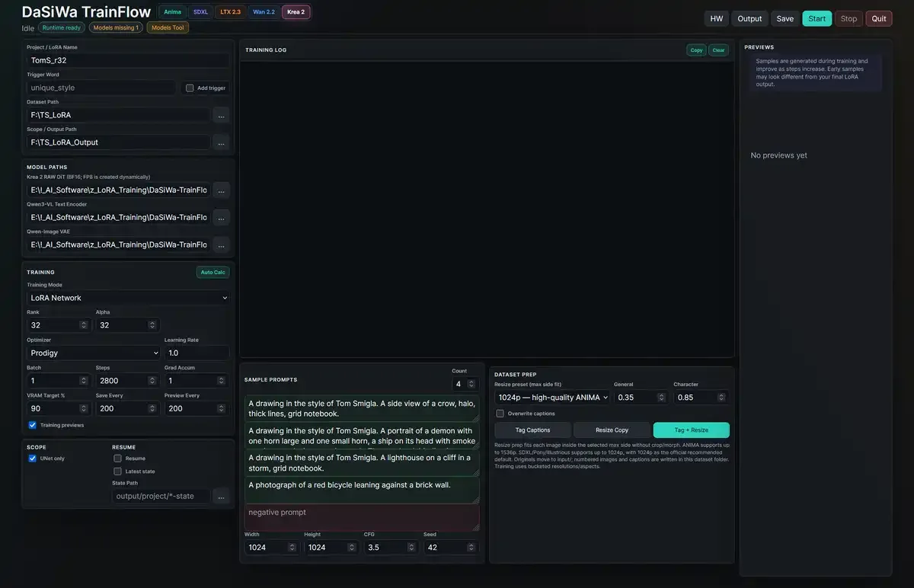
Task: Run Auto Calc for training settings
Action: click(x=213, y=272)
